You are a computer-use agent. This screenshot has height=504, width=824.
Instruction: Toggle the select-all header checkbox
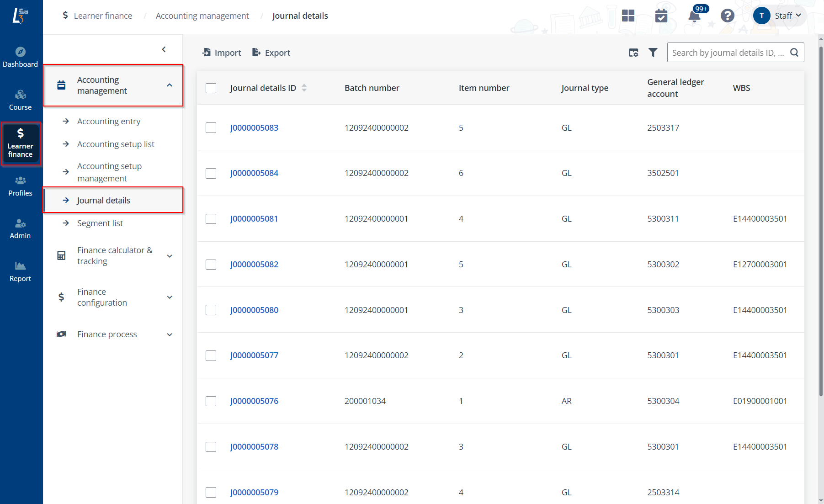click(211, 88)
